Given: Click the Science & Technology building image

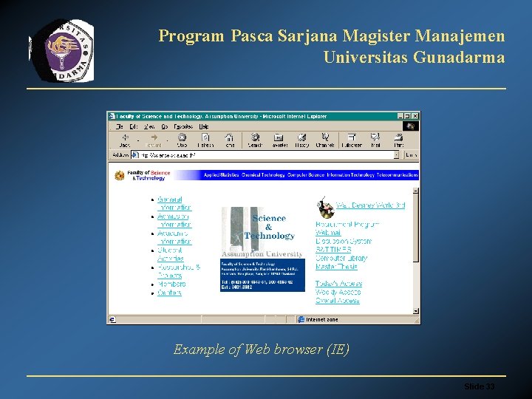Looking at the screenshot, I should pyautogui.click(x=262, y=232).
